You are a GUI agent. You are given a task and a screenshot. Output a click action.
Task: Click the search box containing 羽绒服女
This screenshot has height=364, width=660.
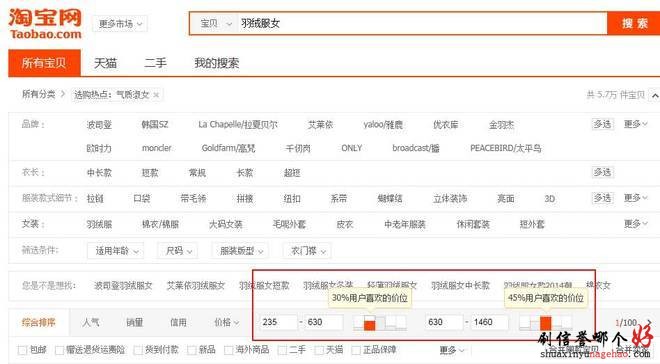[422, 24]
